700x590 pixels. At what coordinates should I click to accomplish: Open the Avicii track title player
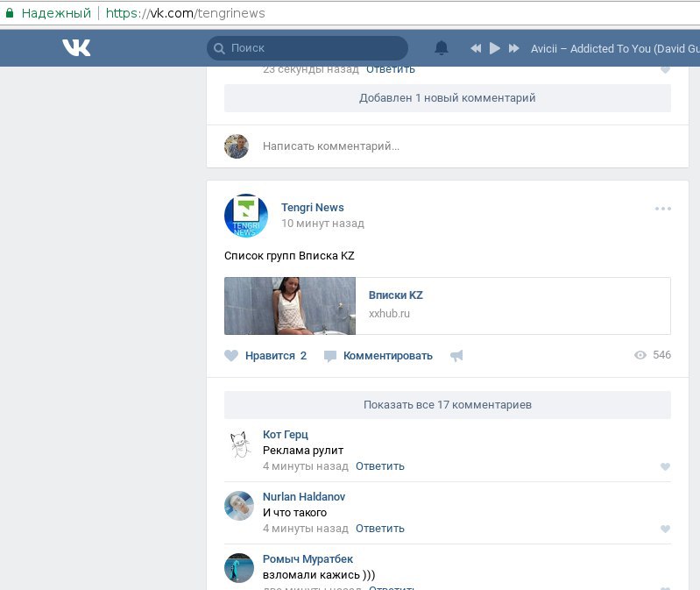coord(615,49)
